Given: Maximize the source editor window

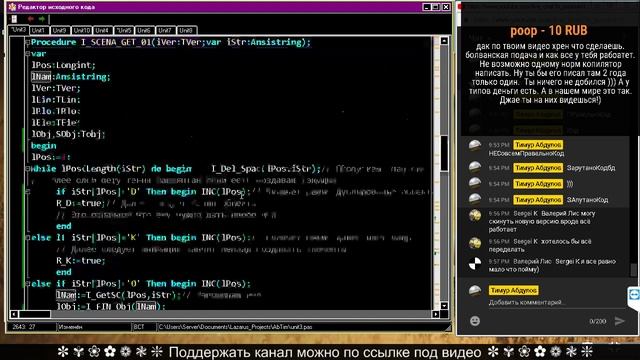Looking at the screenshot, I should coord(436,7).
